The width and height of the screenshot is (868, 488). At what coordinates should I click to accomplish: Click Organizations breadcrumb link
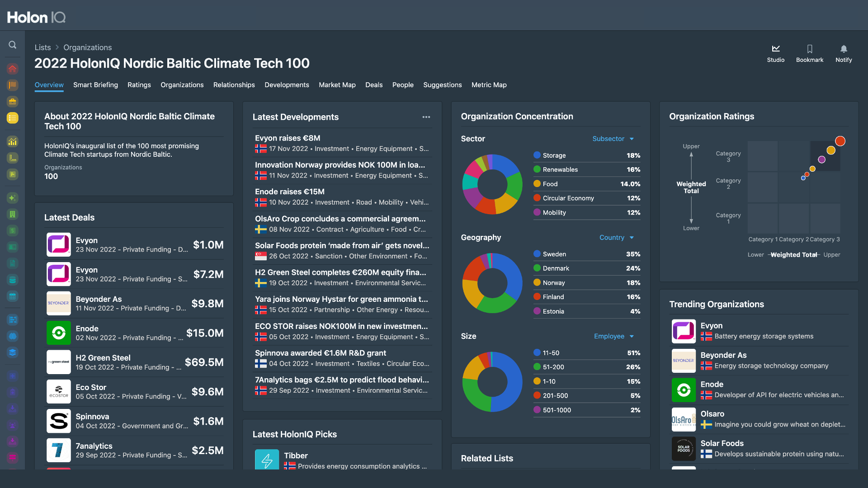tap(87, 47)
